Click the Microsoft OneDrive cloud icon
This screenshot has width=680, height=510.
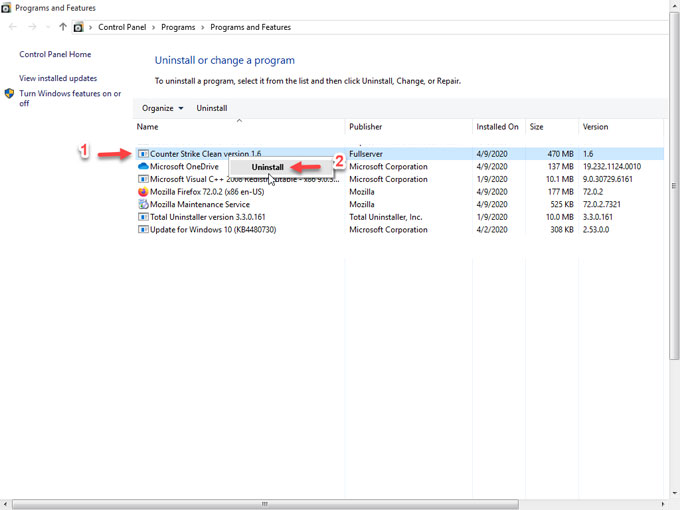coord(143,166)
